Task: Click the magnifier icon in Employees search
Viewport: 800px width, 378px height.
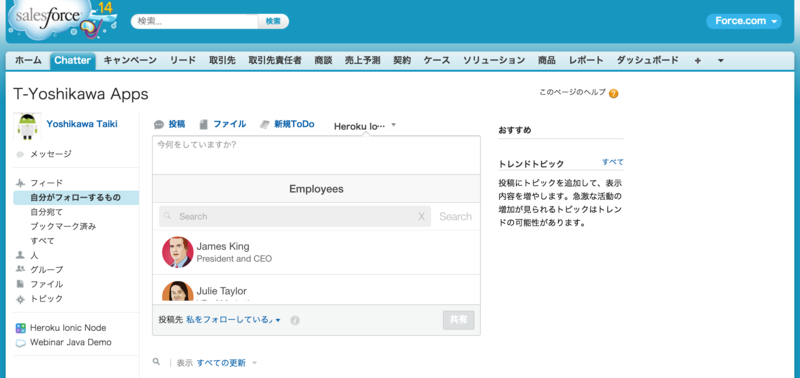Action: tap(167, 216)
